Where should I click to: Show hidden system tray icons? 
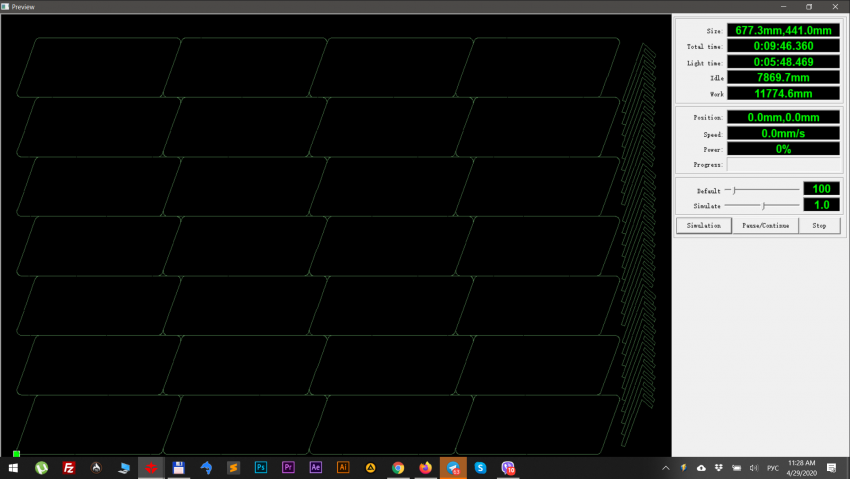[666, 468]
